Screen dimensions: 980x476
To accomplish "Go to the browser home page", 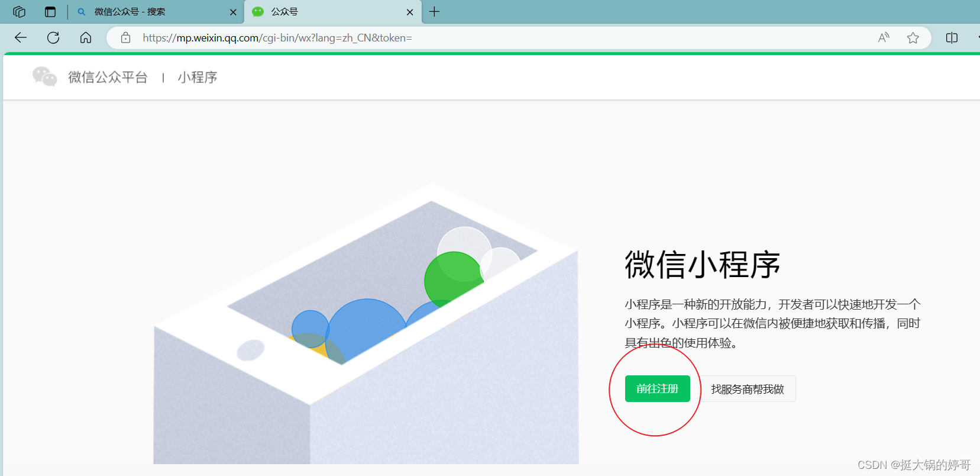I will 86,38.
